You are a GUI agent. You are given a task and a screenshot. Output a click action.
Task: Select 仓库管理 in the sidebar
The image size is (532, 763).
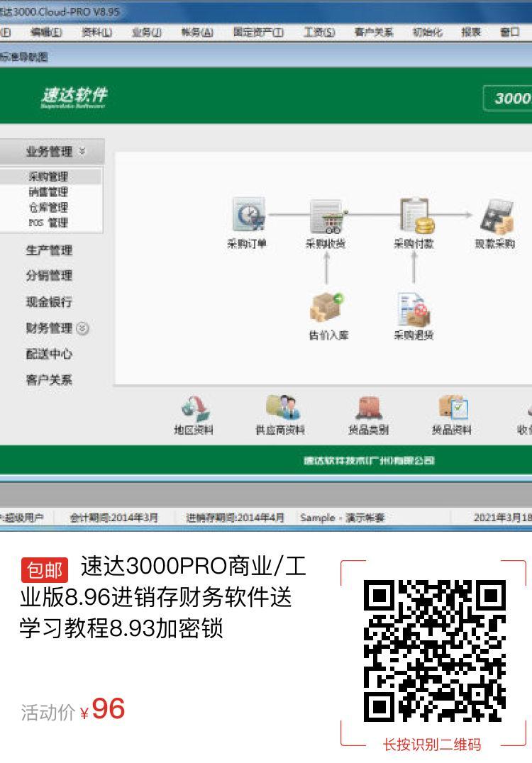point(48,208)
